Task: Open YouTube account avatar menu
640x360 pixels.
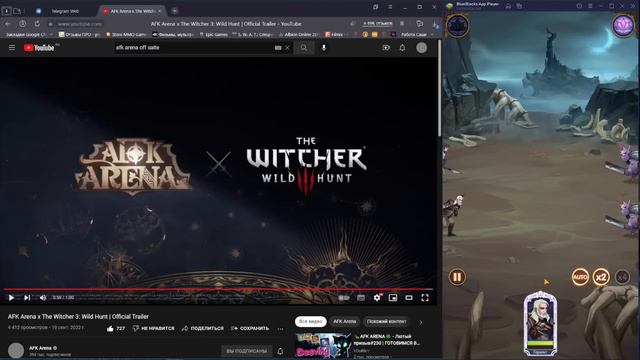Action: pyautogui.click(x=422, y=48)
